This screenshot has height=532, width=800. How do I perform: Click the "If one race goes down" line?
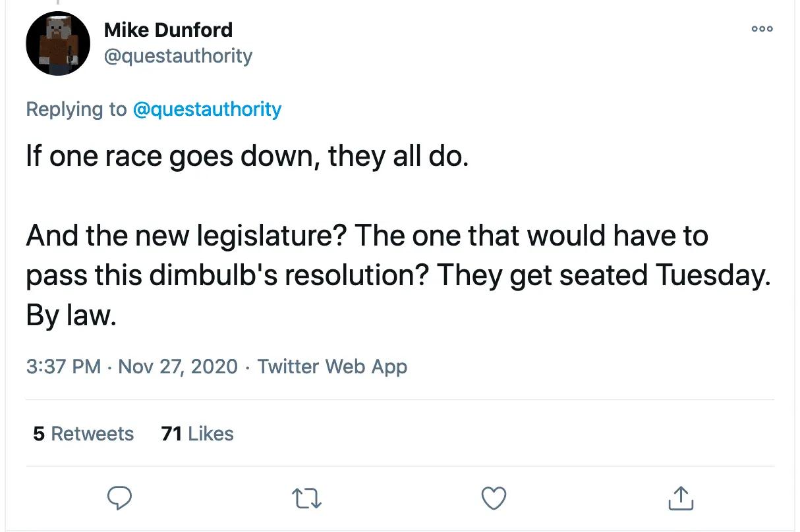point(247,159)
